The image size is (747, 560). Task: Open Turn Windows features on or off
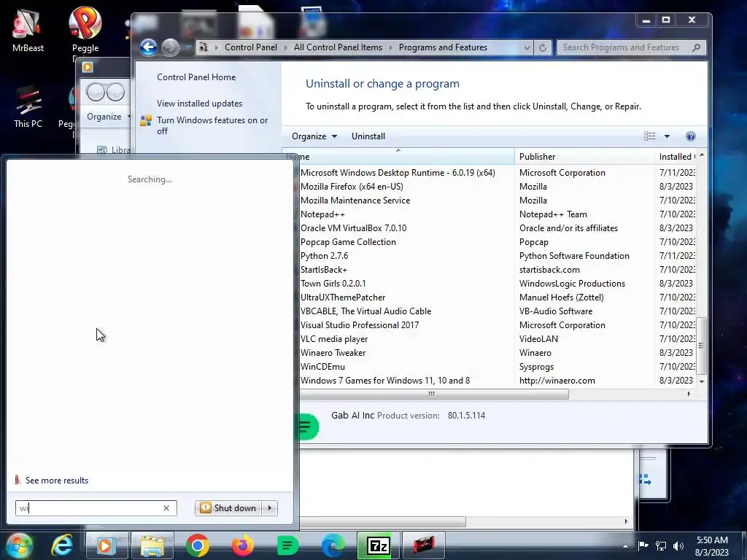(212, 125)
